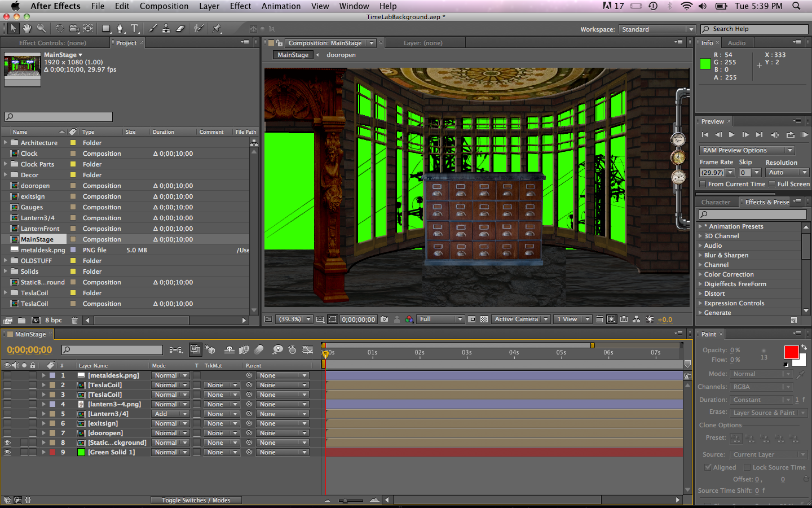Open the 1 View layout dropdown
812x508 pixels.
572,319
